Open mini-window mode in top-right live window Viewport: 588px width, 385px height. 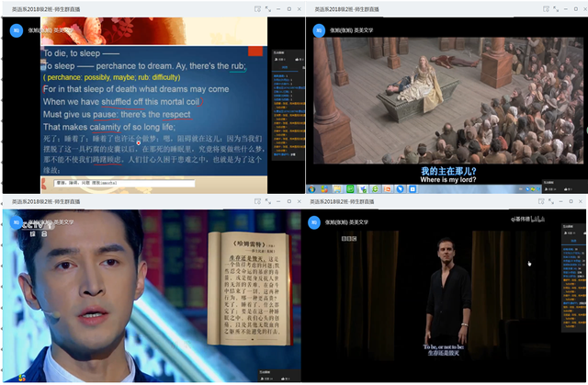(546, 9)
